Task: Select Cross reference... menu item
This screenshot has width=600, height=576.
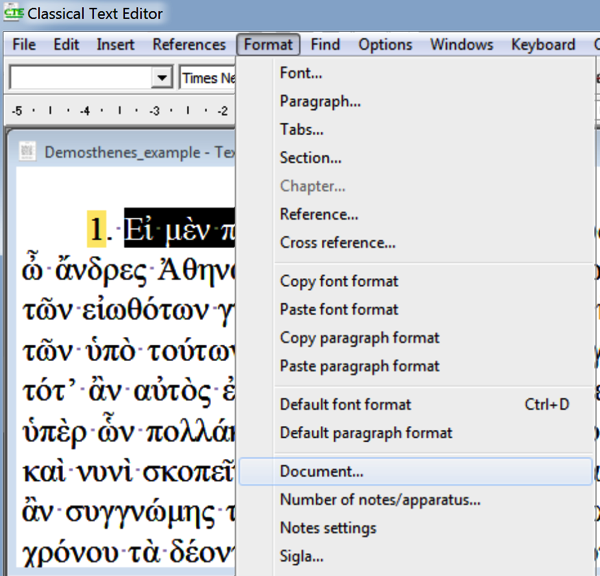Action: click(x=337, y=242)
